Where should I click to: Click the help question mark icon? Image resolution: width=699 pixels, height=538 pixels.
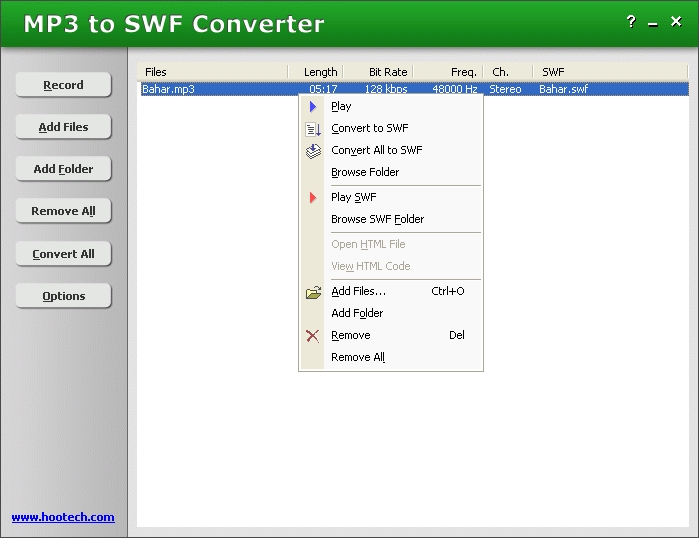631,22
